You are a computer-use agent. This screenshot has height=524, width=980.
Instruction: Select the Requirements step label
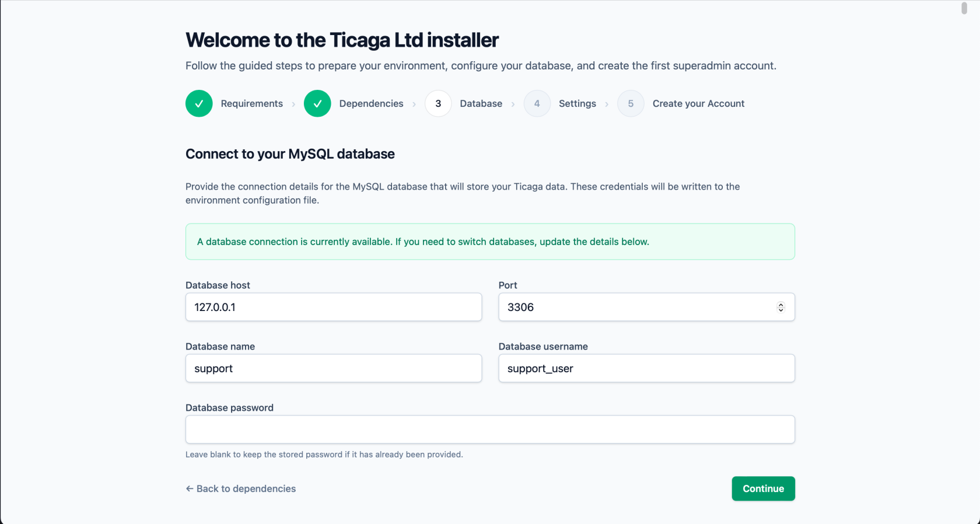pyautogui.click(x=251, y=103)
